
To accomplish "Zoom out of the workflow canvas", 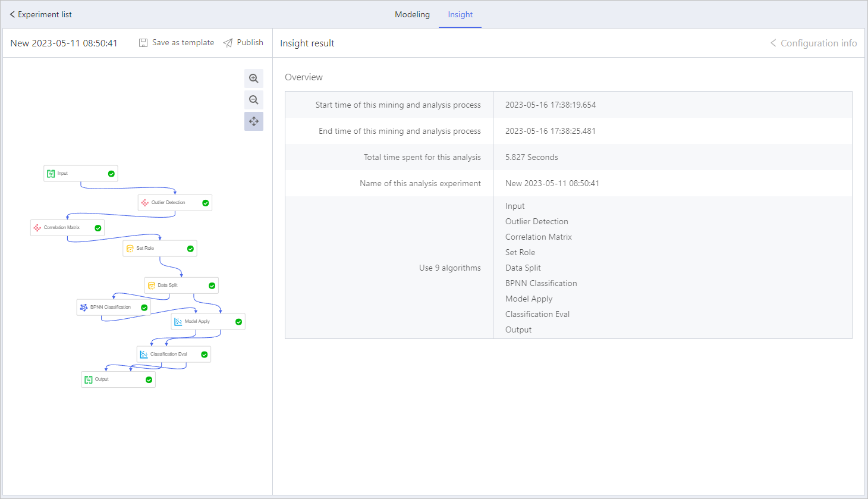I will pyautogui.click(x=254, y=100).
